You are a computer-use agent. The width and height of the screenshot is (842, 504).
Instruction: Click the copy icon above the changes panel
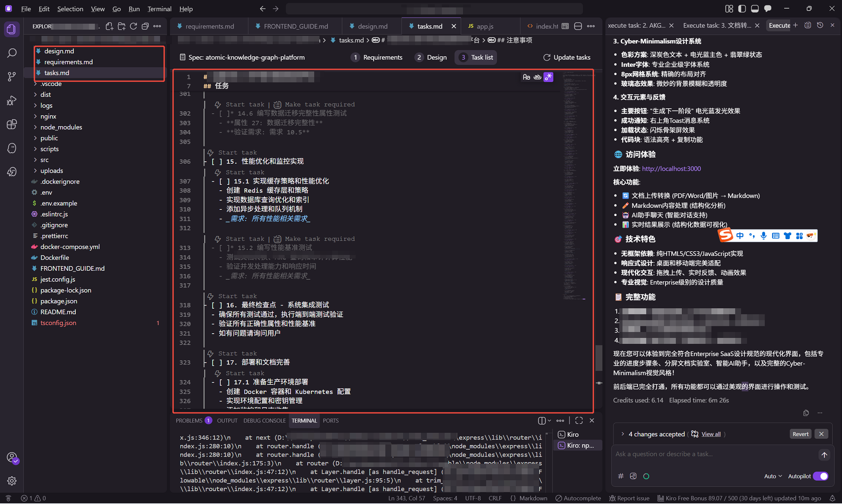tap(806, 413)
